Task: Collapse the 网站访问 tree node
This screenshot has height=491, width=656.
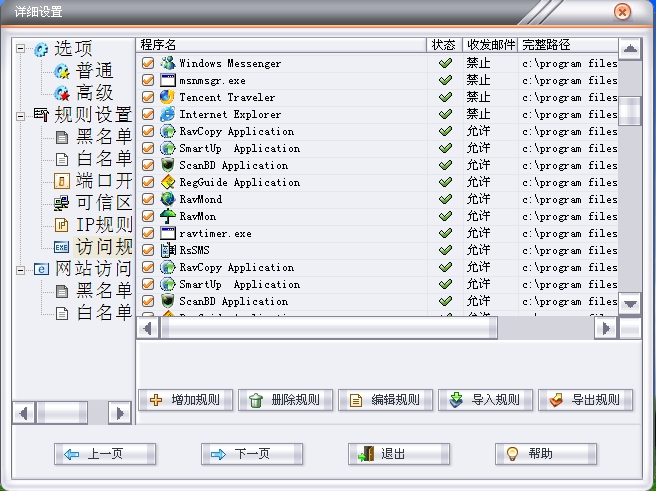Action: pyautogui.click(x=20, y=270)
